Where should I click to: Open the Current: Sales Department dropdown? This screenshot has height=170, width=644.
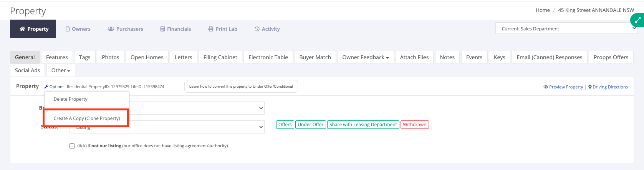(x=566, y=28)
